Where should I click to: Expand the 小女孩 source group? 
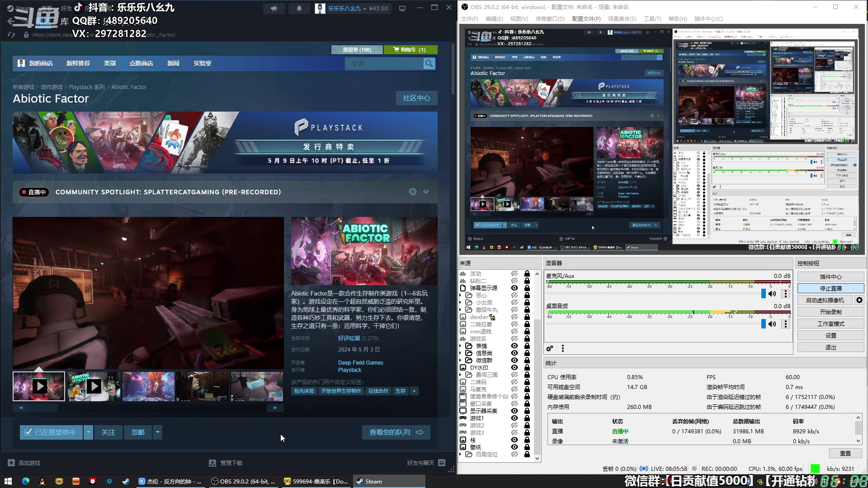(461, 303)
